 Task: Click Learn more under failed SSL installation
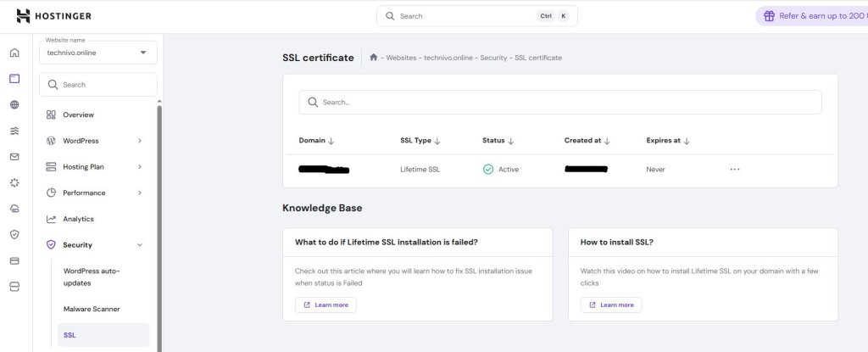coord(325,305)
